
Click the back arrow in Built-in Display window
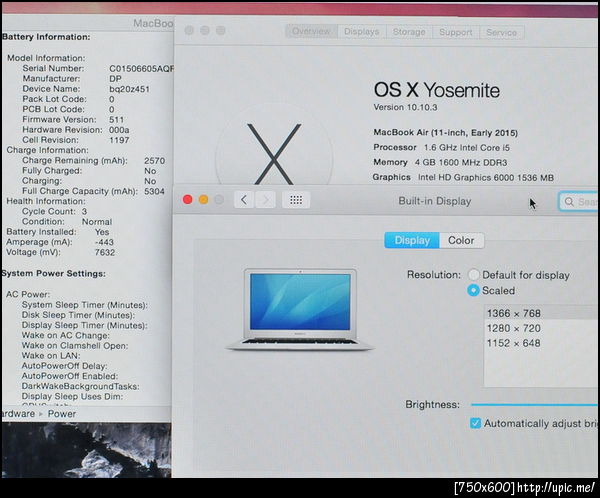tap(244, 200)
